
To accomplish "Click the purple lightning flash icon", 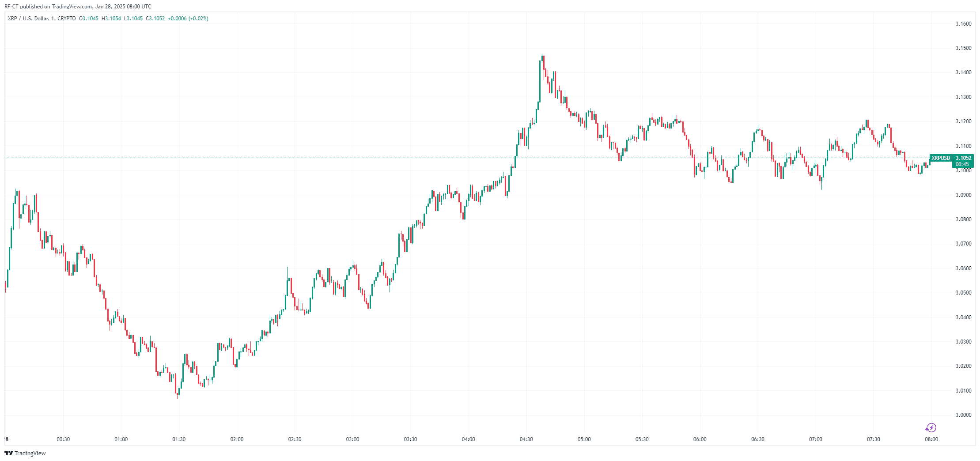I will point(931,427).
